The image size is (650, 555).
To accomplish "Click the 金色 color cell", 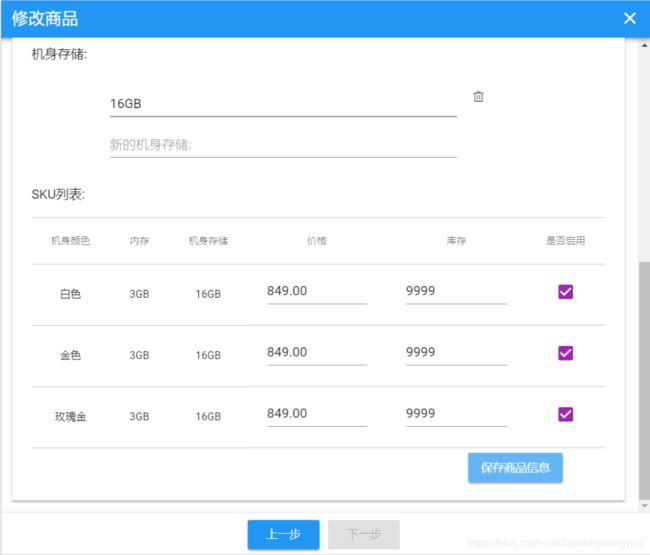I will [x=70, y=355].
